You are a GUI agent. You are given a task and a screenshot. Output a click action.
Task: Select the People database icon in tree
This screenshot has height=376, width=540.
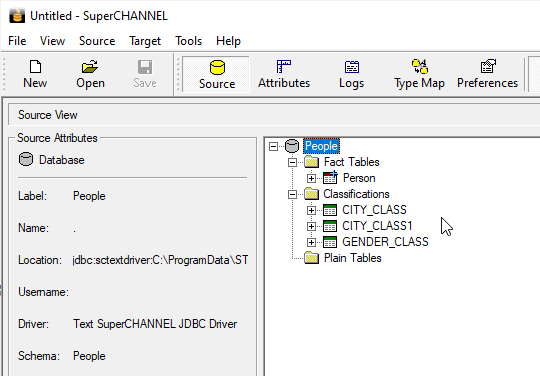click(x=292, y=146)
